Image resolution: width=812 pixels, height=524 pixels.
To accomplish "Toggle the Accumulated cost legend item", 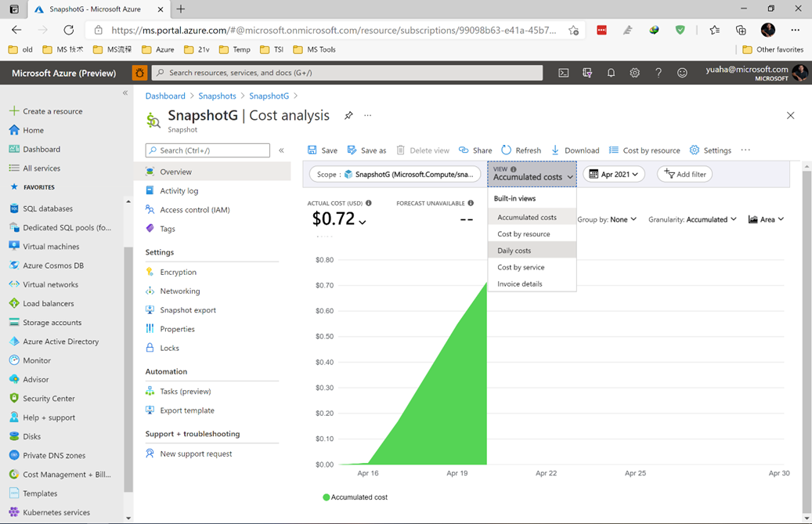I will [x=355, y=497].
